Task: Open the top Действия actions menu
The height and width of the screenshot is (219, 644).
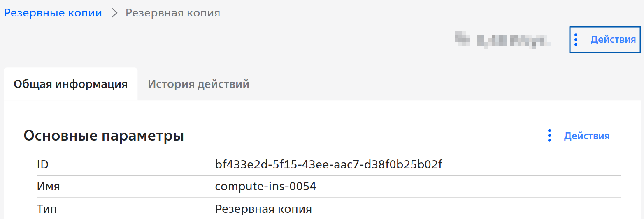Action: point(613,39)
